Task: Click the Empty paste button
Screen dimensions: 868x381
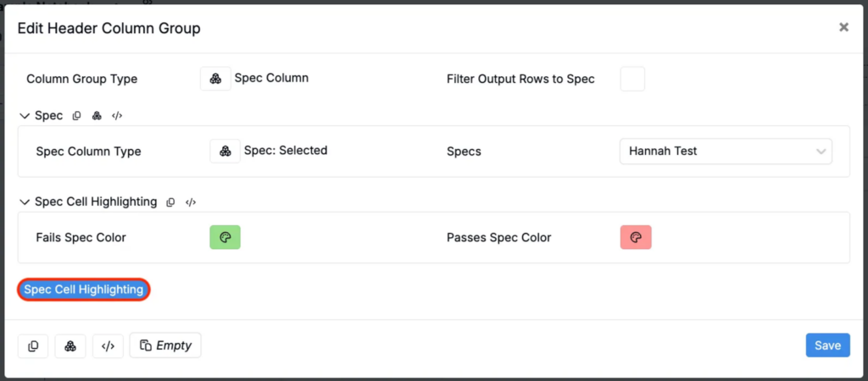Action: pos(165,345)
